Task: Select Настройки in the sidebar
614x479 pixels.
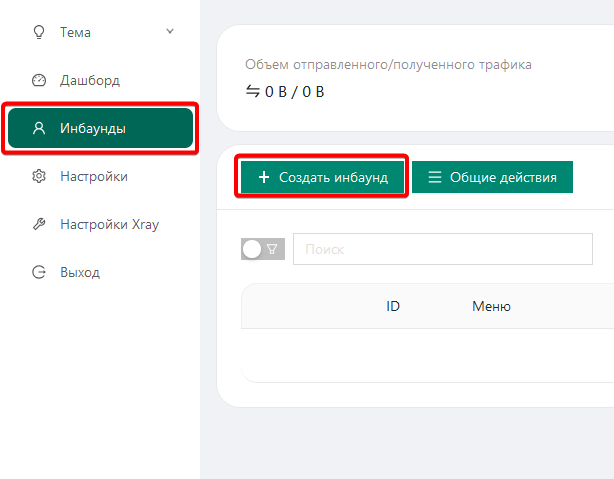Action: [x=93, y=176]
